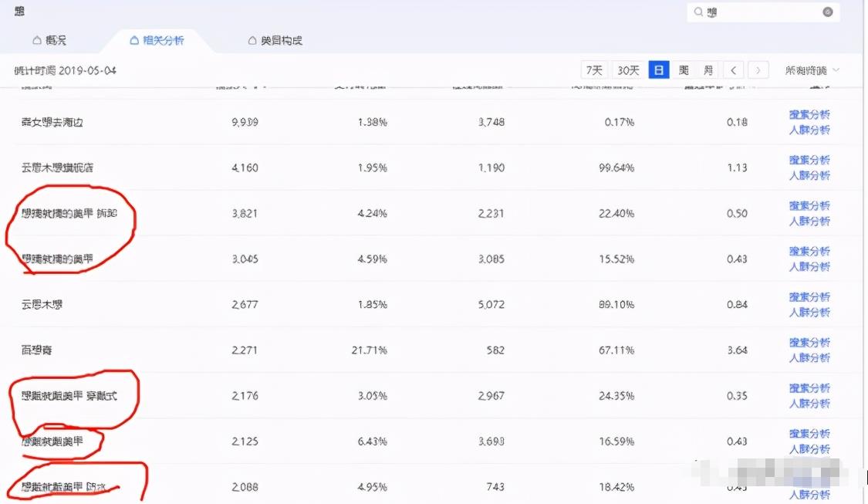
Task: Click the 24.35% cell
Action: coord(616,396)
